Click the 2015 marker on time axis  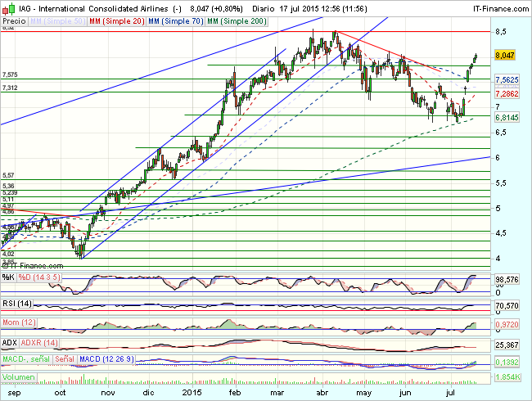click(x=192, y=393)
